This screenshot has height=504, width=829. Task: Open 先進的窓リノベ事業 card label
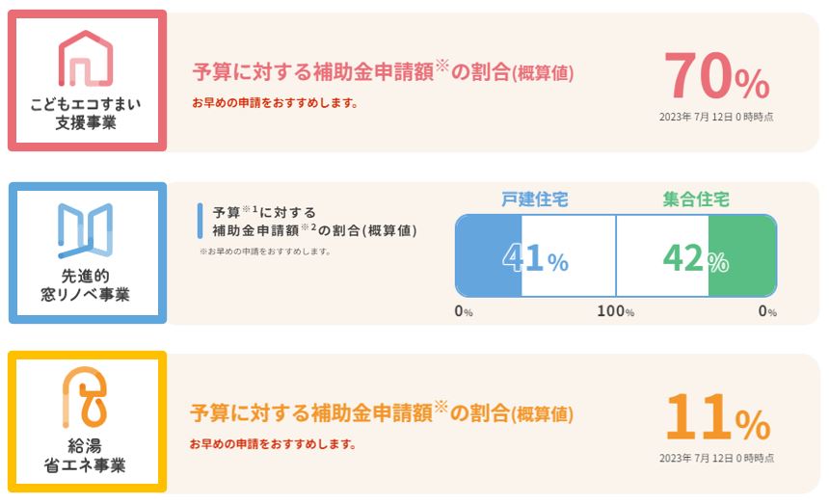point(86,286)
